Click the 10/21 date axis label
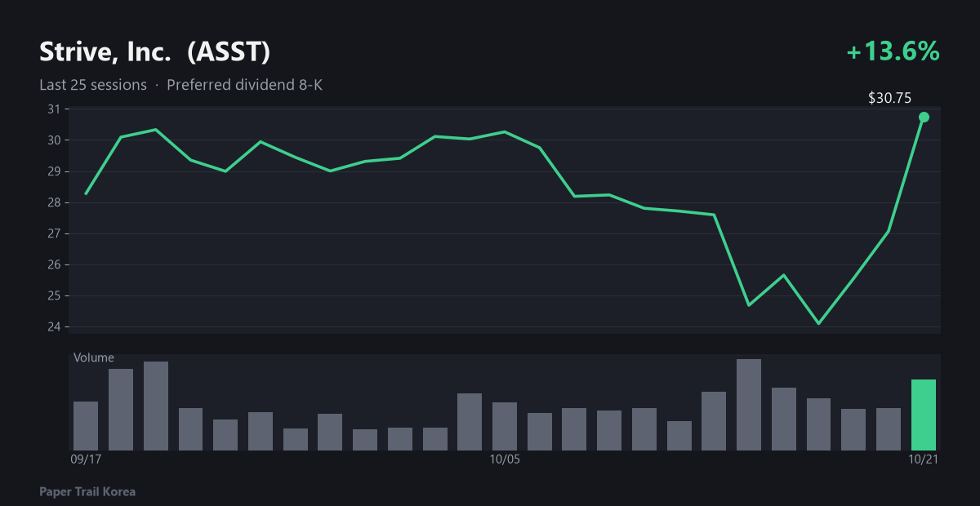 click(924, 459)
